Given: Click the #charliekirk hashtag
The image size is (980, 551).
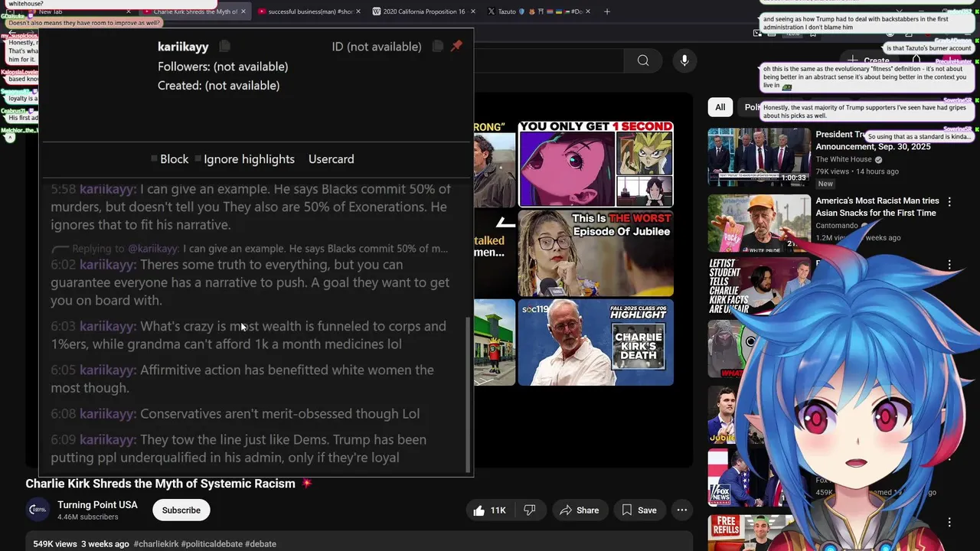Looking at the screenshot, I should click(x=156, y=544).
